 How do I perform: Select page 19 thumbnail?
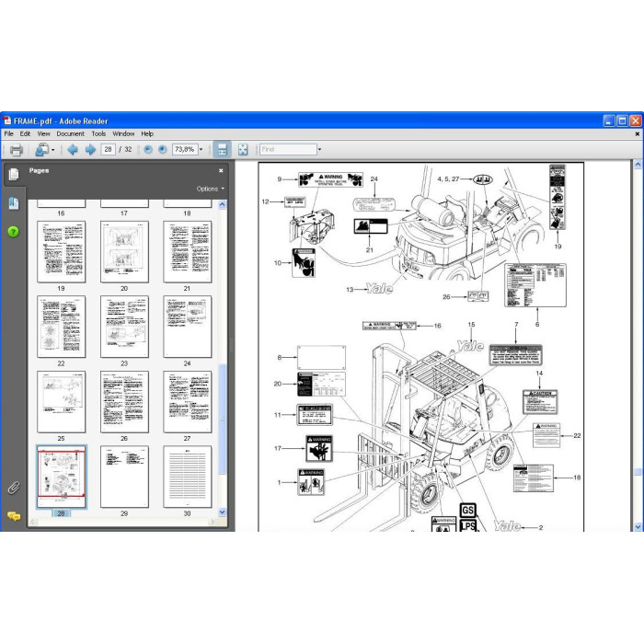62,252
